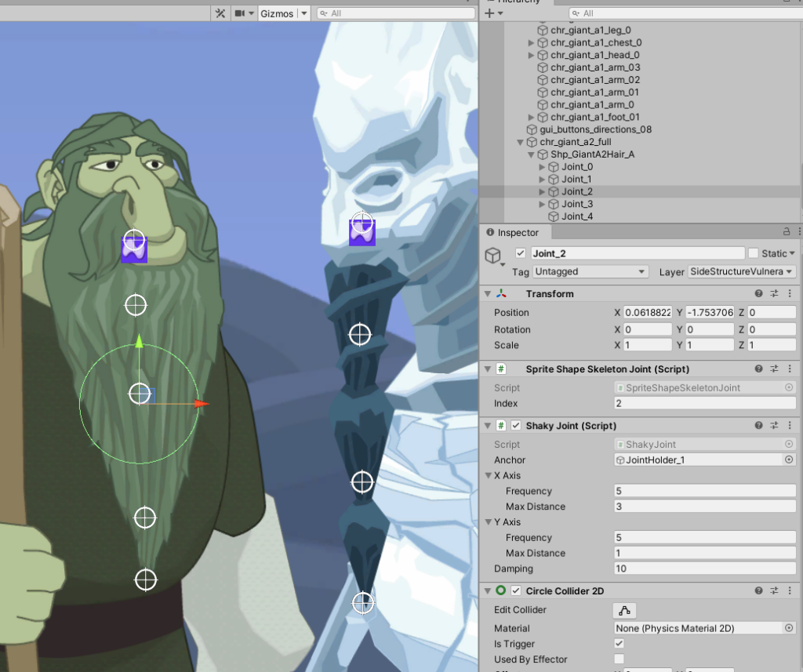Enable the Used By Effector checkbox
The width and height of the screenshot is (803, 672).
620,659
